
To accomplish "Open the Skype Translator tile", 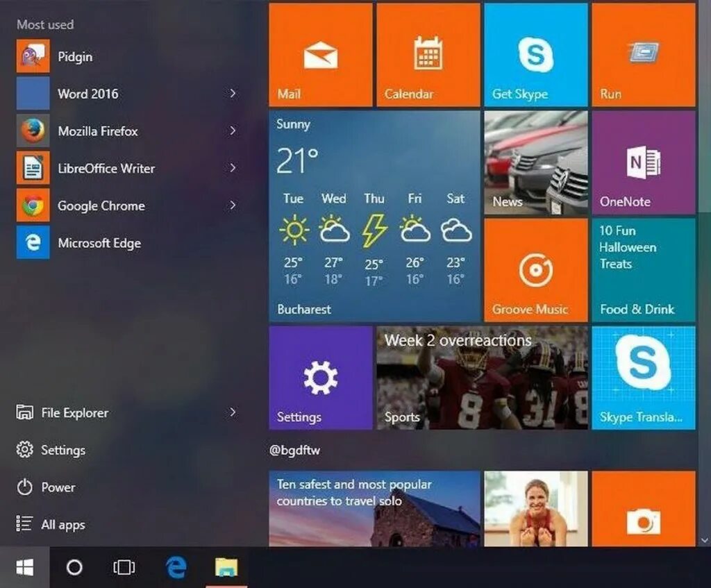I will coord(643,378).
